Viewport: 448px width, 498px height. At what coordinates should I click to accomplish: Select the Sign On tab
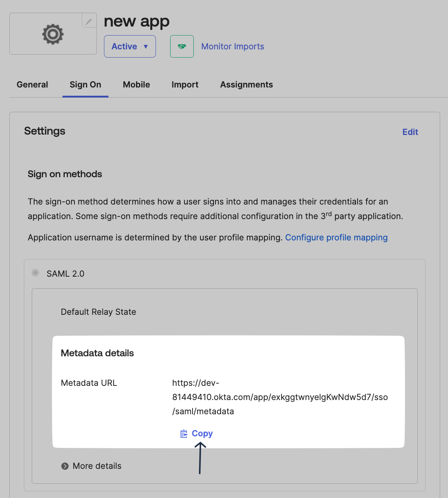pos(85,84)
